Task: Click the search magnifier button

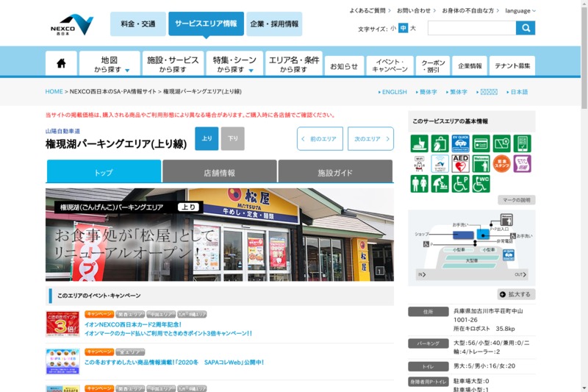Action: [526, 28]
